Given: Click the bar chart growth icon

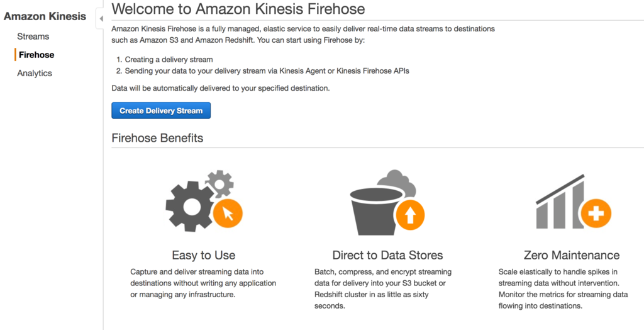Looking at the screenshot, I should (x=560, y=202).
